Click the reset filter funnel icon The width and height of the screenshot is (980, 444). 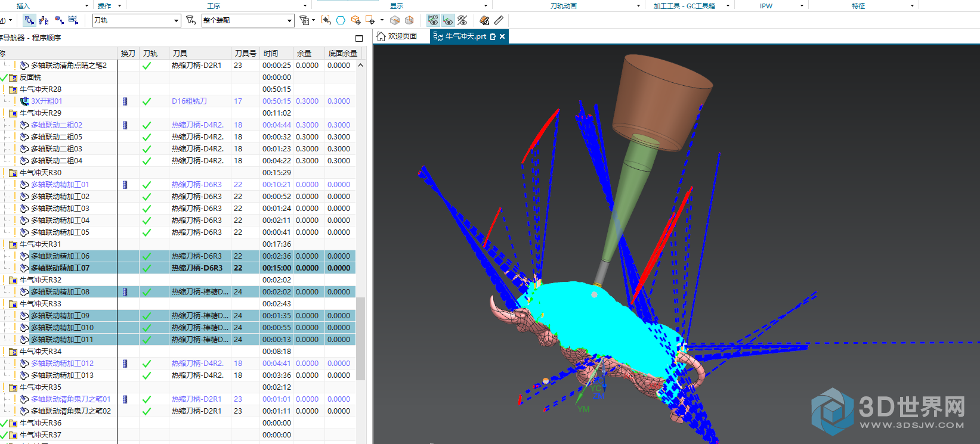[x=191, y=20]
